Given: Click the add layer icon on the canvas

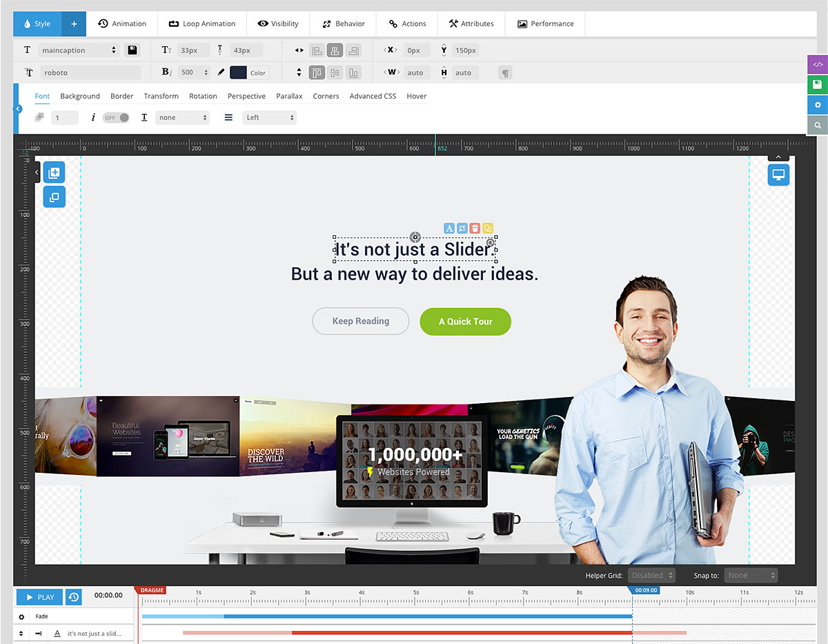Looking at the screenshot, I should (54, 172).
